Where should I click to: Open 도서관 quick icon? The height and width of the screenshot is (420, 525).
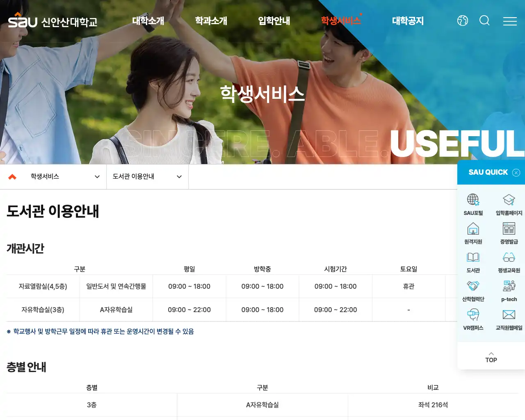473,262
